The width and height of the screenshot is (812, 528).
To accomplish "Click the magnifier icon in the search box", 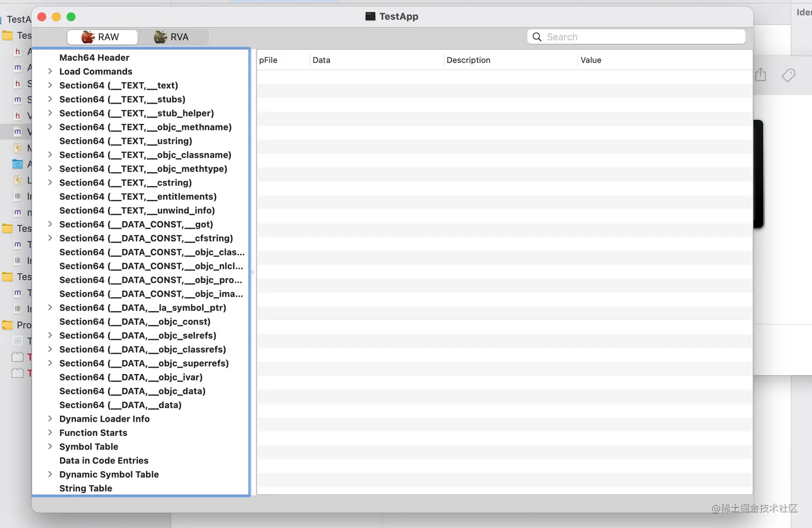I will tap(536, 37).
